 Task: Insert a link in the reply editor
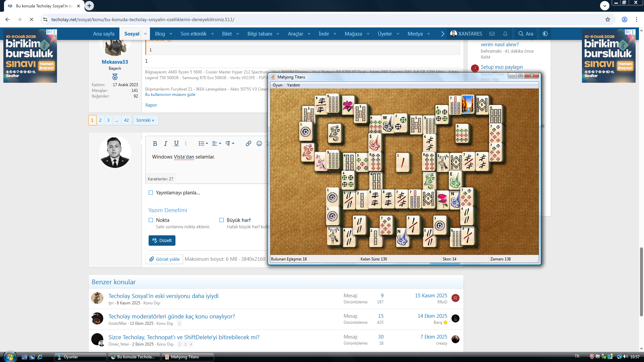(x=248, y=143)
